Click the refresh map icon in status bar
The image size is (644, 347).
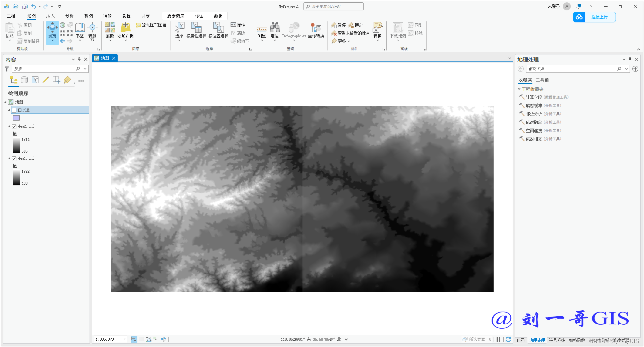508,339
